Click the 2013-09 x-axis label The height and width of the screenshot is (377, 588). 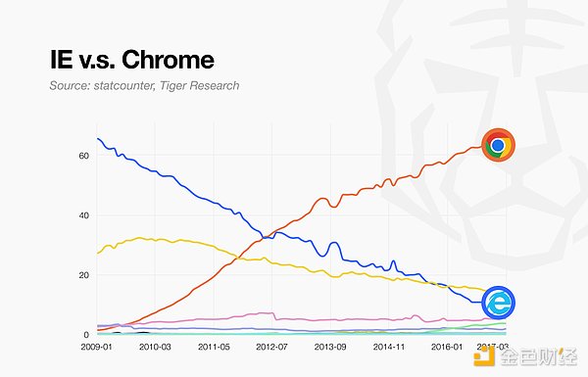(330, 347)
